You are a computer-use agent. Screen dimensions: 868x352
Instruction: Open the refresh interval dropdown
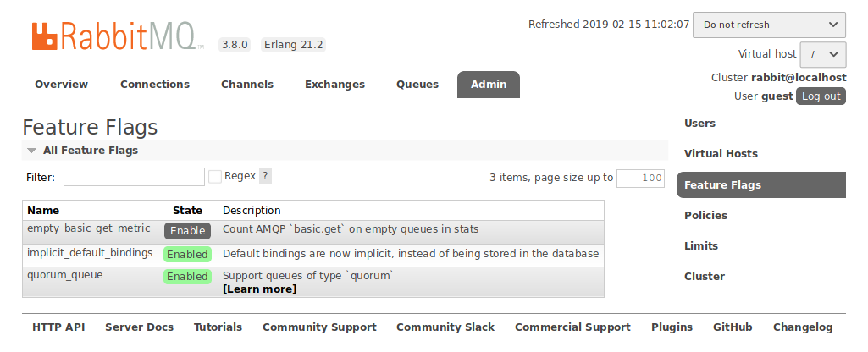coord(768,25)
